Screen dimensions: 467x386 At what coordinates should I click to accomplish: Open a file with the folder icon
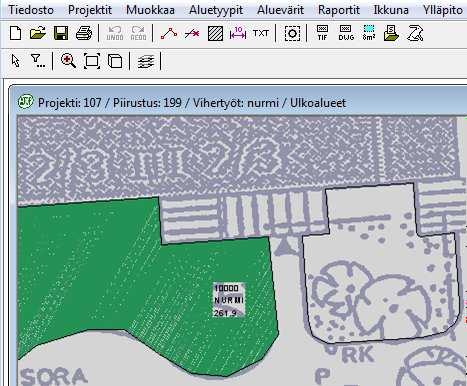coord(38,33)
